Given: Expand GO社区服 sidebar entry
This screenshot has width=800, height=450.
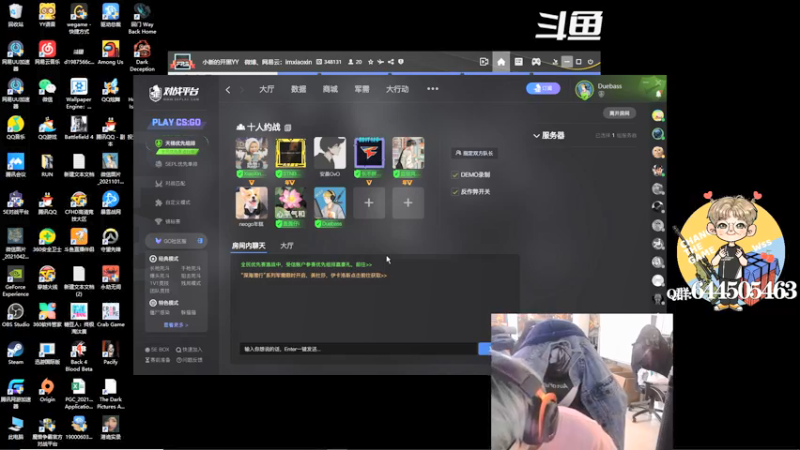Looking at the screenshot, I should pos(176,241).
